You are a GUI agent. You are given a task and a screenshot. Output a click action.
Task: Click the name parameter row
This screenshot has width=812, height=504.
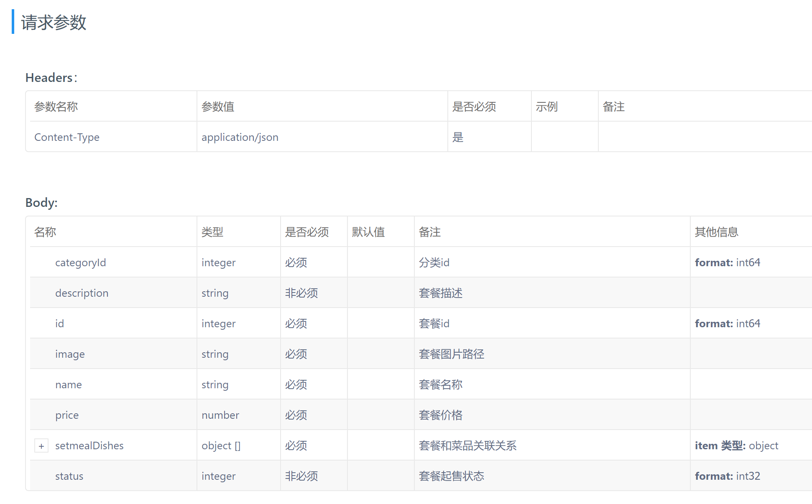click(68, 384)
